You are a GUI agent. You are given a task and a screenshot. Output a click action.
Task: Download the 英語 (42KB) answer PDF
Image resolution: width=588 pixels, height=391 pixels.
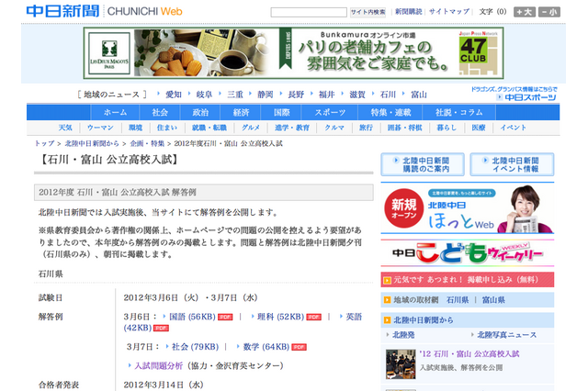click(354, 317)
